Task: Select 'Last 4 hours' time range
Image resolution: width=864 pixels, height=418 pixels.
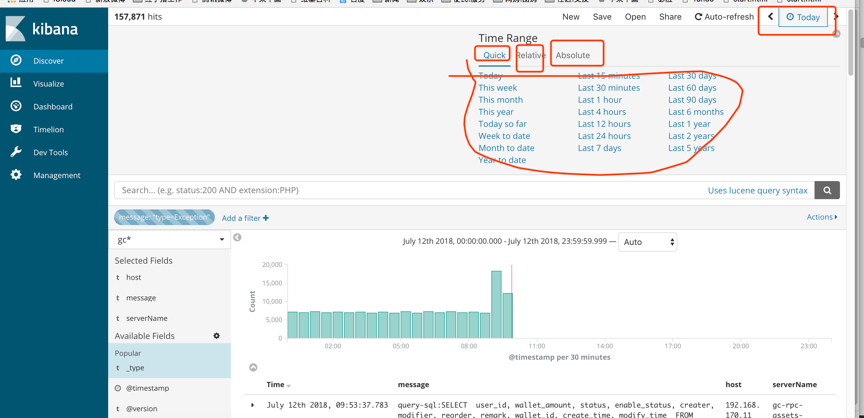Action: point(602,112)
